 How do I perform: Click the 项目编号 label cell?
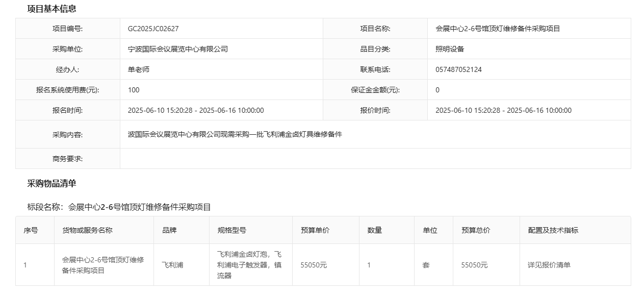click(68, 29)
